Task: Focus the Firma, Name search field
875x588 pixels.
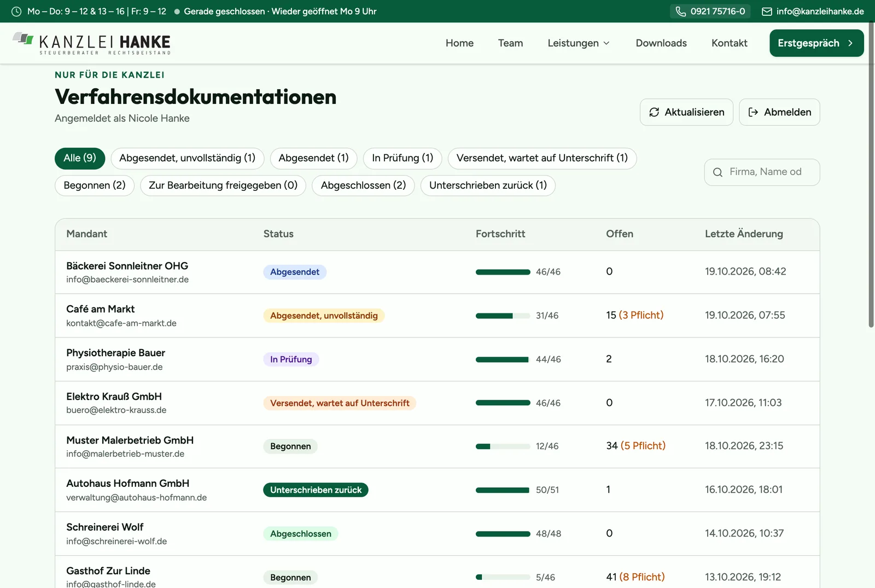Action: point(762,172)
